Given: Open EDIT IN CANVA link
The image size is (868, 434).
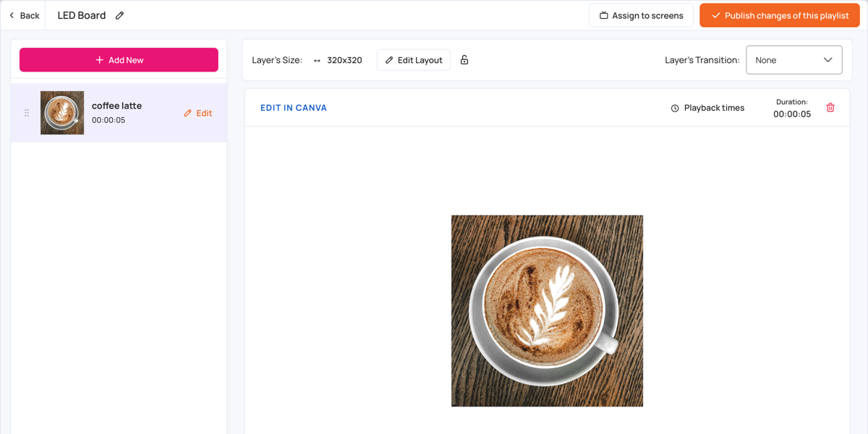Looking at the screenshot, I should pos(294,108).
